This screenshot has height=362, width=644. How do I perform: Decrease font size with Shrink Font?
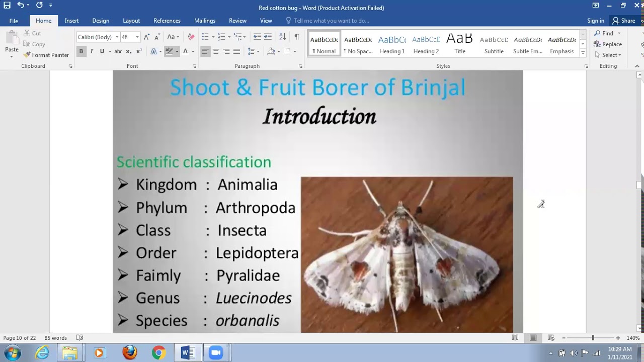click(x=157, y=37)
